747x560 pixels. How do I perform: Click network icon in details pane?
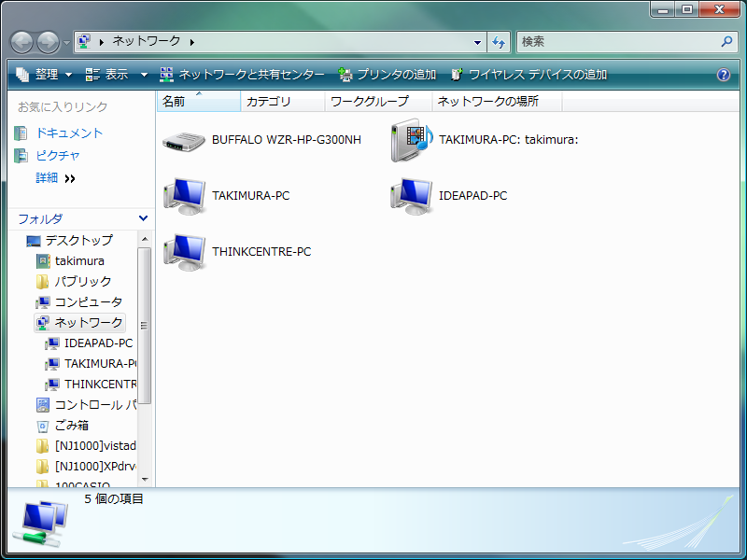tap(41, 523)
